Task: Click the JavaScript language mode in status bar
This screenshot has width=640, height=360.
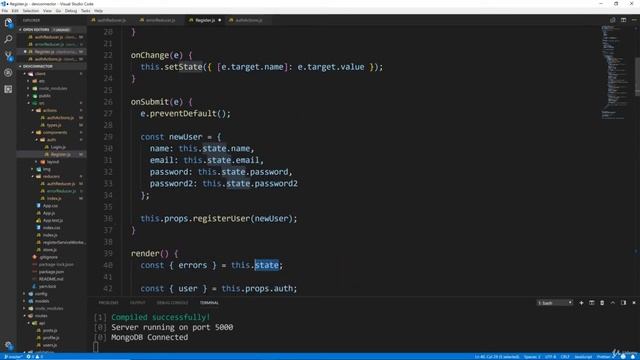Action: click(x=583, y=357)
